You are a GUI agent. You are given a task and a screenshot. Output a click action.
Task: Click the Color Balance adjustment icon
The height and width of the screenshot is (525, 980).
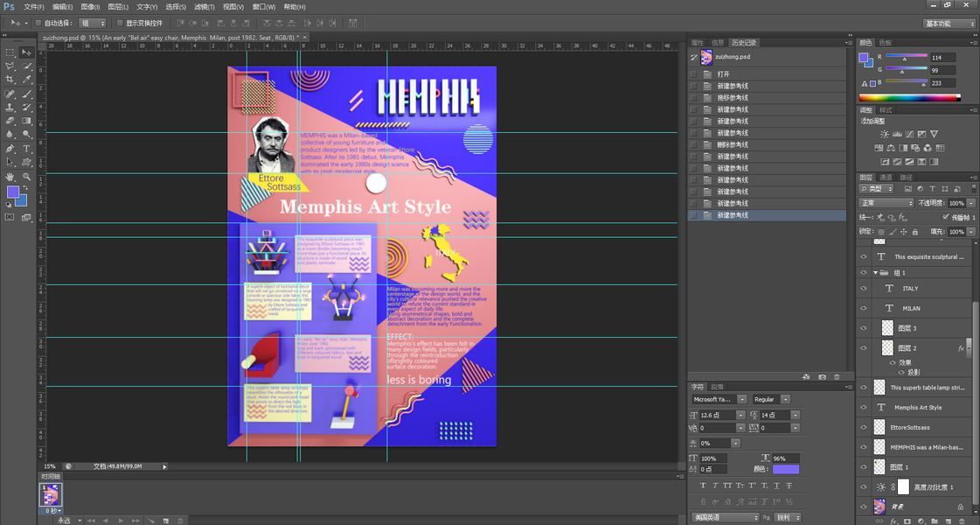coord(891,148)
